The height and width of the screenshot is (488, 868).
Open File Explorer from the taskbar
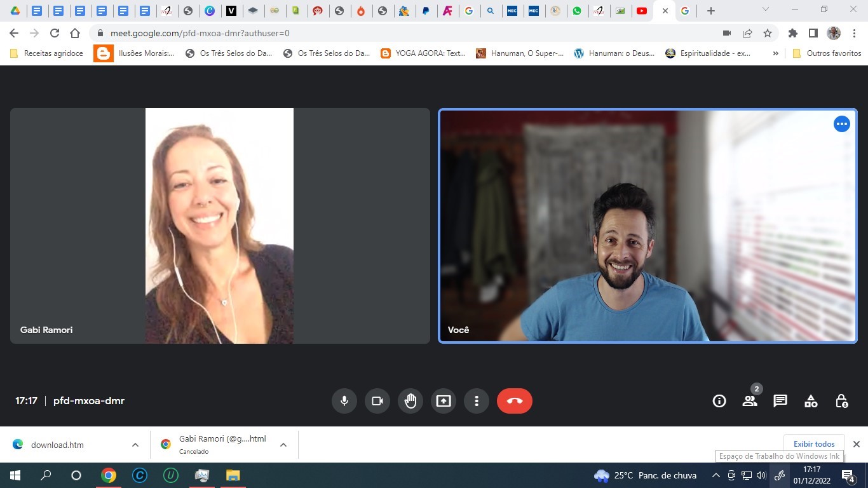[233, 475]
